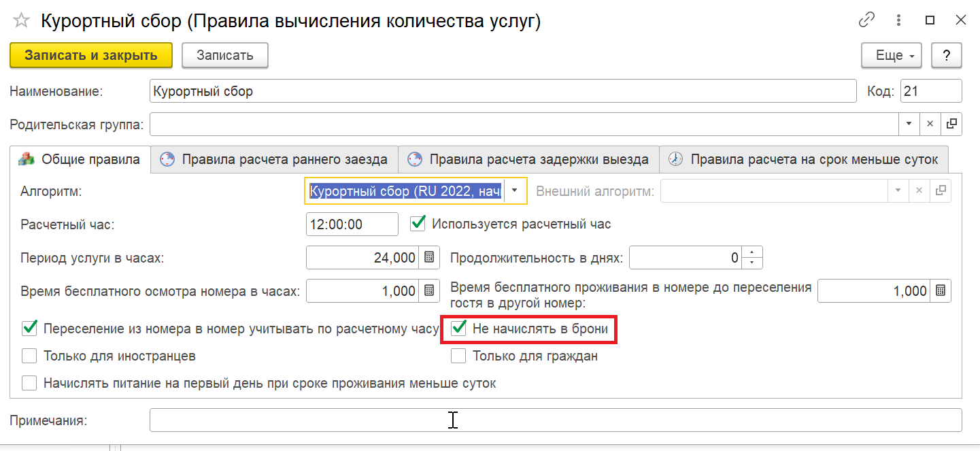Maximize the form window
980x451 pixels.
pyautogui.click(x=930, y=20)
